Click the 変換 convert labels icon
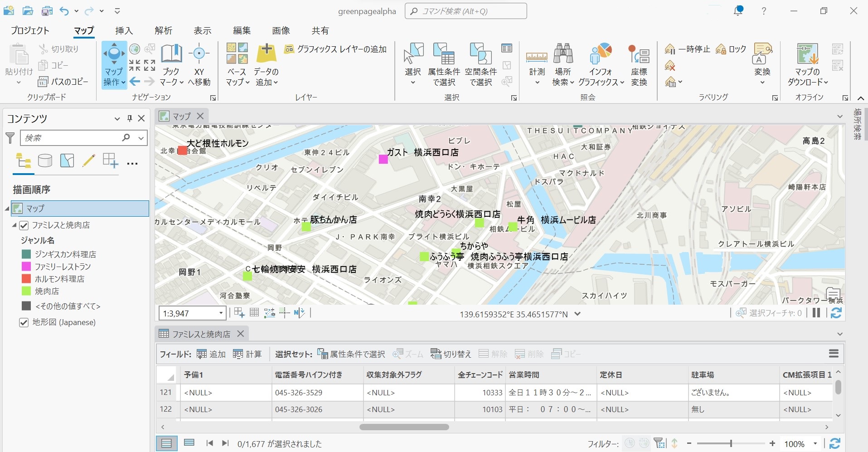The image size is (868, 452). [x=762, y=54]
